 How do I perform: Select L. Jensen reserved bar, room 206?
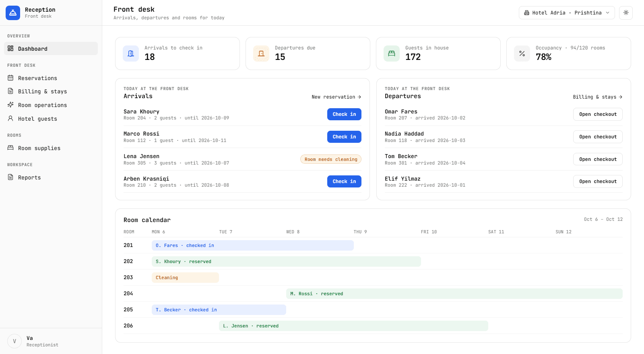click(353, 326)
